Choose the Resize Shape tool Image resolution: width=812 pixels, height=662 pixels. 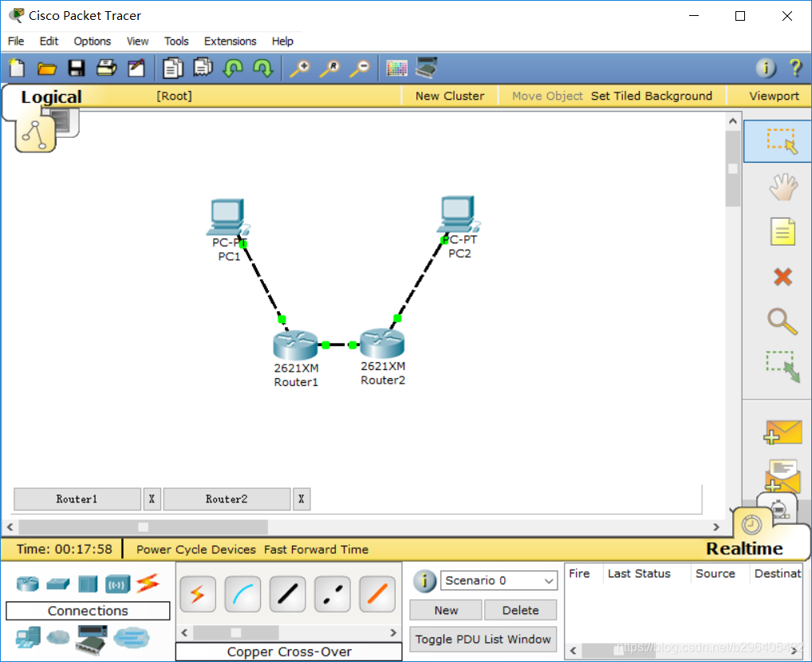pos(783,367)
